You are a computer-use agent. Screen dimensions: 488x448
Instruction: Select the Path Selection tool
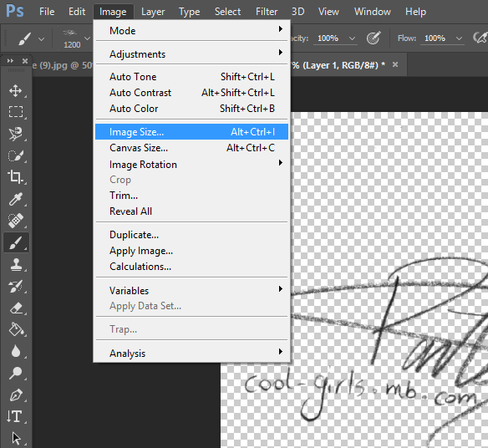coord(16,438)
